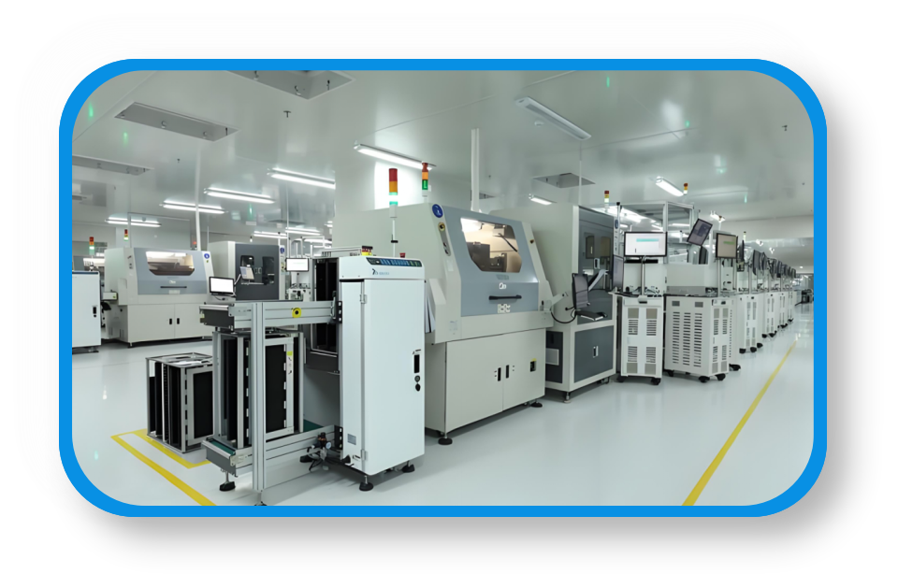Click the signal light on far-left machine
Screen dimensions: 898x588
click(91, 245)
